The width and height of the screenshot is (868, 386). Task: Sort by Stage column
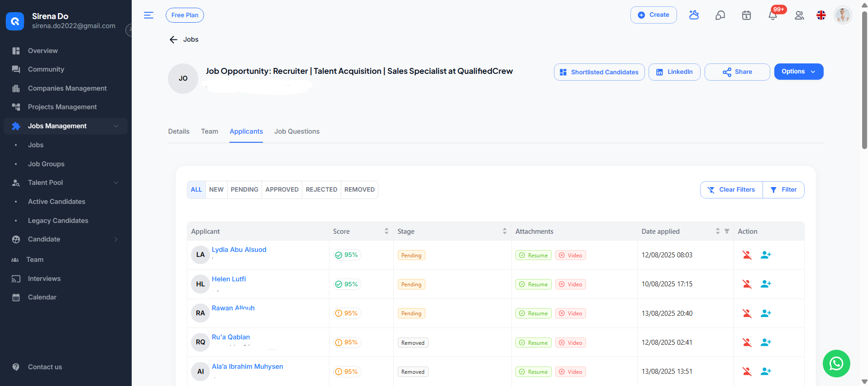(505, 231)
